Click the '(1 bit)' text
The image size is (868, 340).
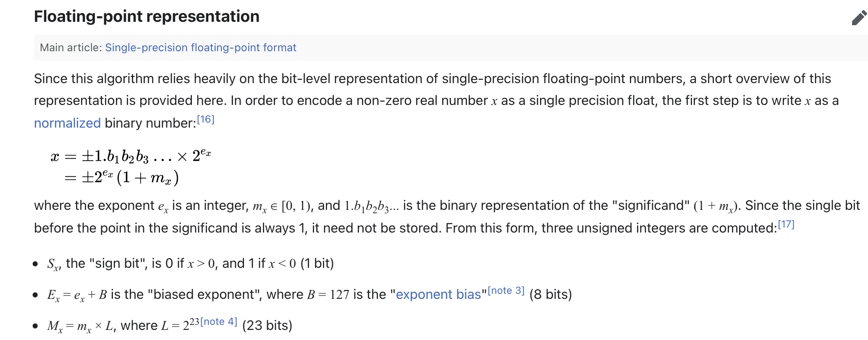tap(317, 263)
